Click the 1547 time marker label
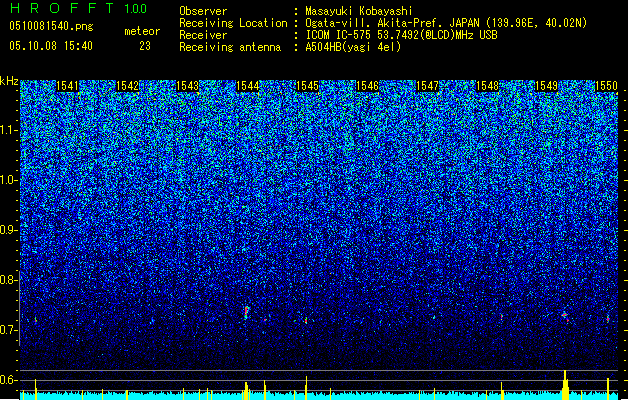The image size is (629, 400). pyautogui.click(x=427, y=86)
